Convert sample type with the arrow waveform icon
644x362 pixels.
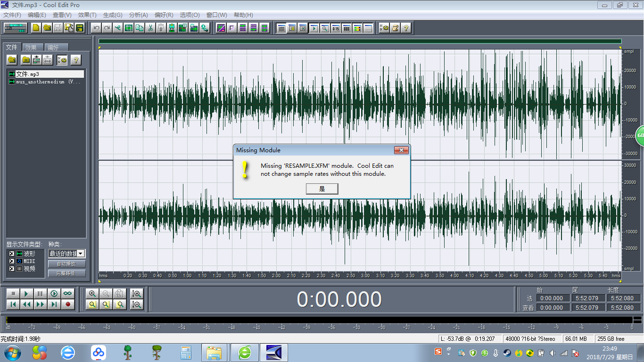click(x=205, y=28)
